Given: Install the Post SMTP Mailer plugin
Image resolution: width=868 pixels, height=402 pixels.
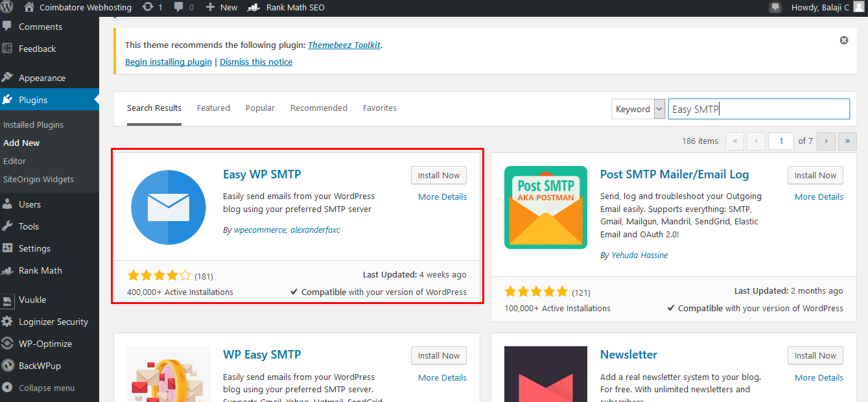Looking at the screenshot, I should click(815, 175).
